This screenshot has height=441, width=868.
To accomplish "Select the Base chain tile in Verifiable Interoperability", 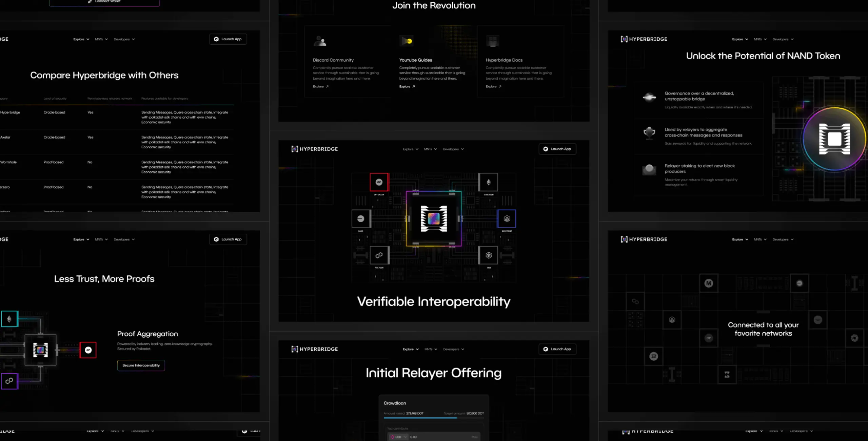I will coord(361,219).
